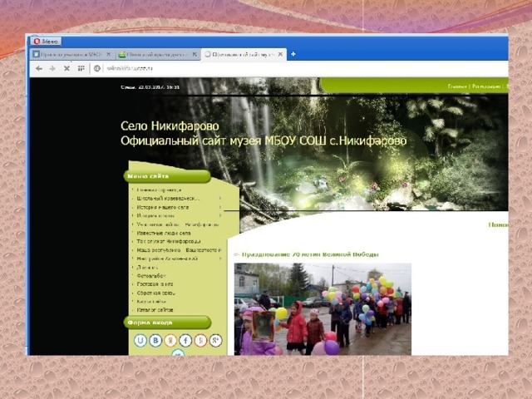The width and height of the screenshot is (532, 399).
Task: Open the Speed Dial grid icon
Action: 82,68
